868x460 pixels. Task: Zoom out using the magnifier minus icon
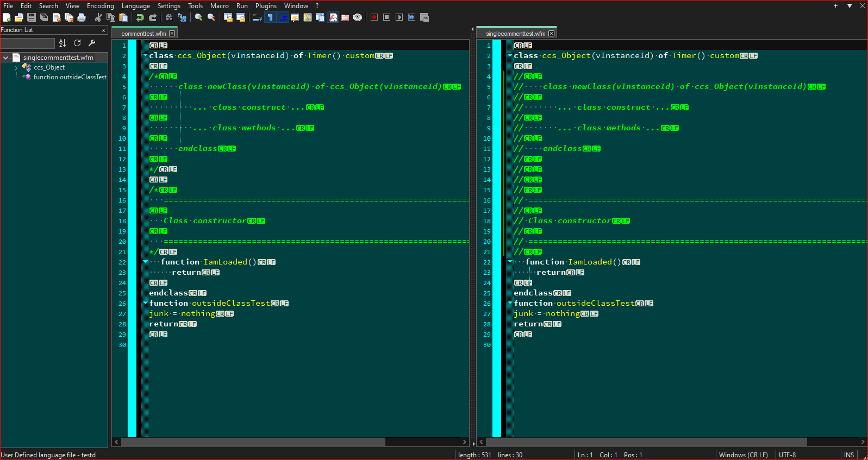(211, 17)
